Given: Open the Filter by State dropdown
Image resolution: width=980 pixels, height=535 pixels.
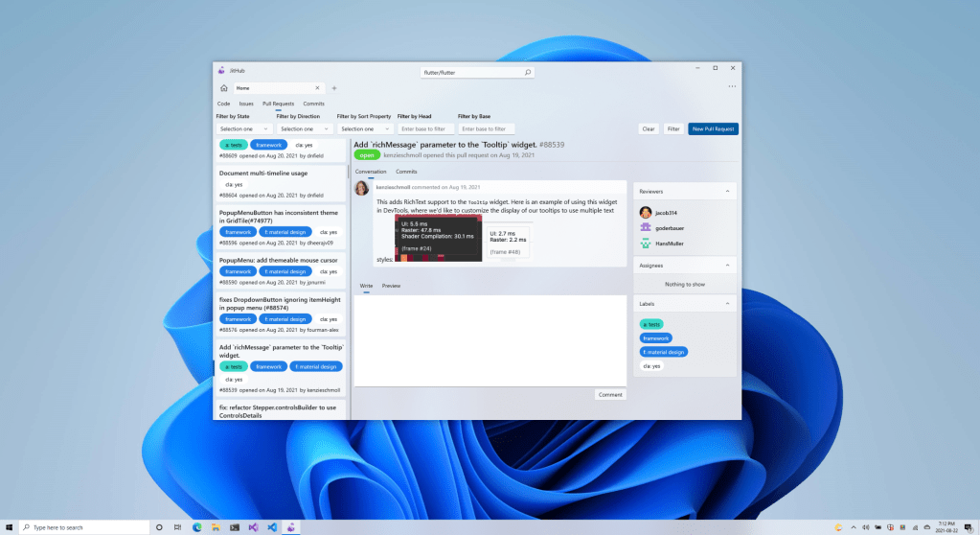Looking at the screenshot, I should (x=243, y=128).
